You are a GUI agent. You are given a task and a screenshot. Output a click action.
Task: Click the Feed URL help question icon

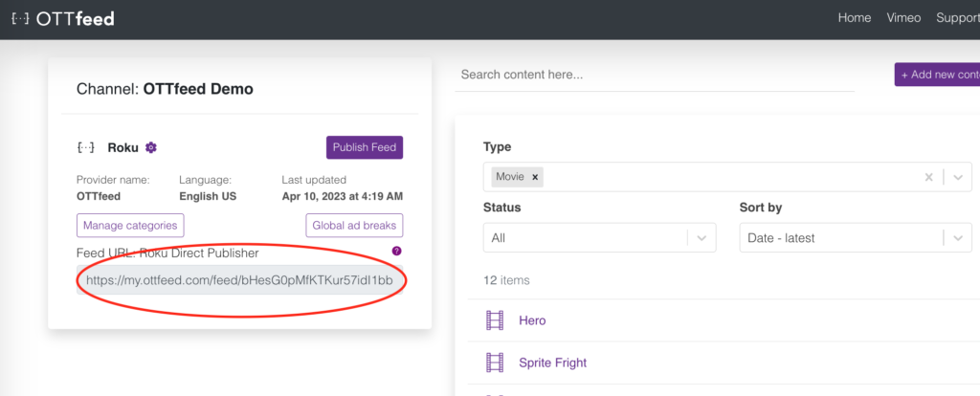(396, 252)
